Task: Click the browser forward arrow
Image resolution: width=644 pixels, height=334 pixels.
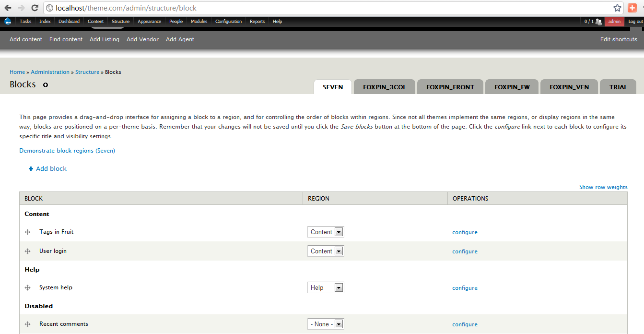Action: click(x=21, y=8)
